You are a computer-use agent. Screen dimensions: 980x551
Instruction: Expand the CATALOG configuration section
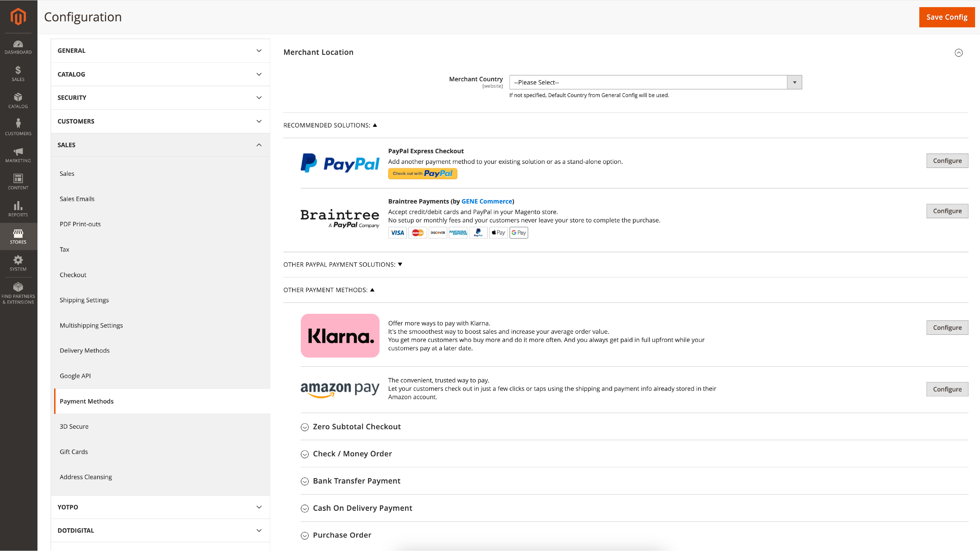(160, 74)
